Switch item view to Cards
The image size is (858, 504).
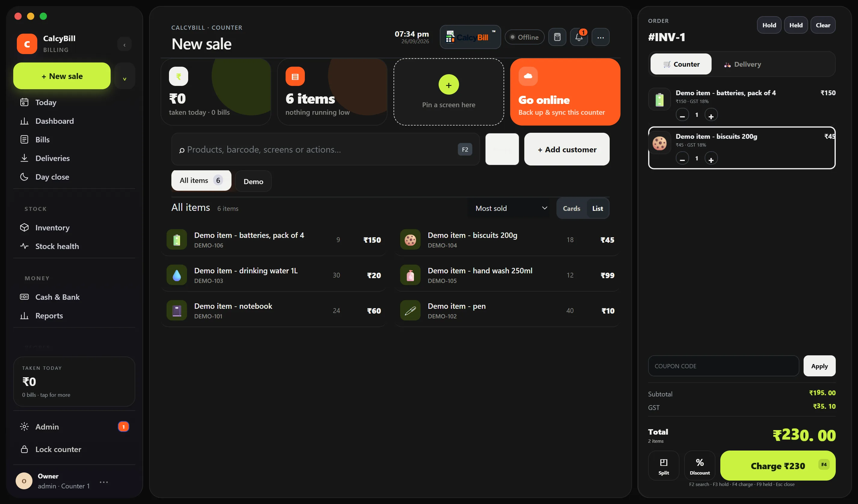tap(571, 208)
